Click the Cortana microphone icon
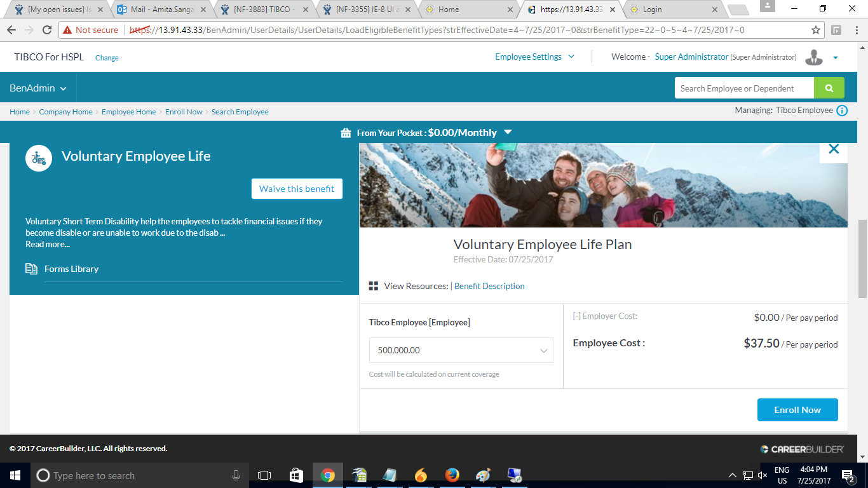Image resolution: width=868 pixels, height=488 pixels. click(x=236, y=475)
